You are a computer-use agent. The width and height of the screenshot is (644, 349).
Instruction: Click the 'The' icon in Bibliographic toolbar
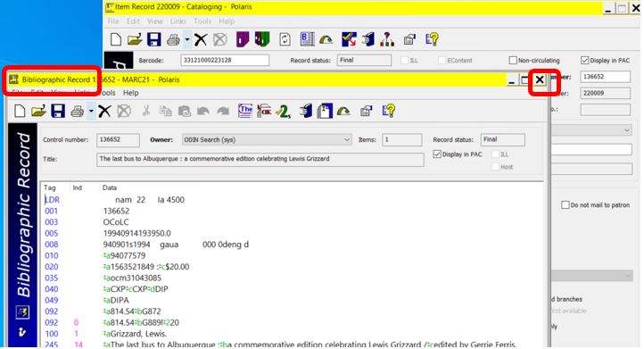(245, 111)
